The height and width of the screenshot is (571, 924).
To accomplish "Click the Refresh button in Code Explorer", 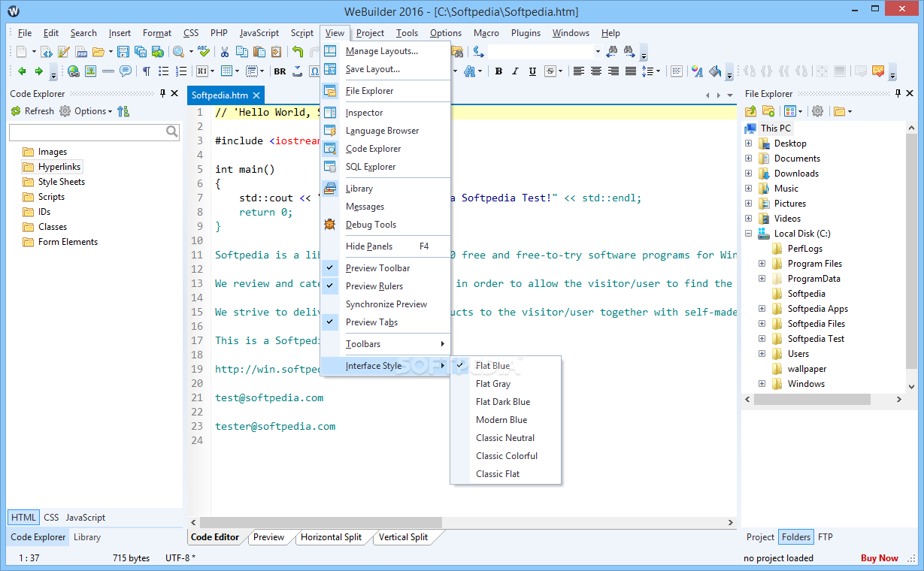I will click(x=32, y=111).
